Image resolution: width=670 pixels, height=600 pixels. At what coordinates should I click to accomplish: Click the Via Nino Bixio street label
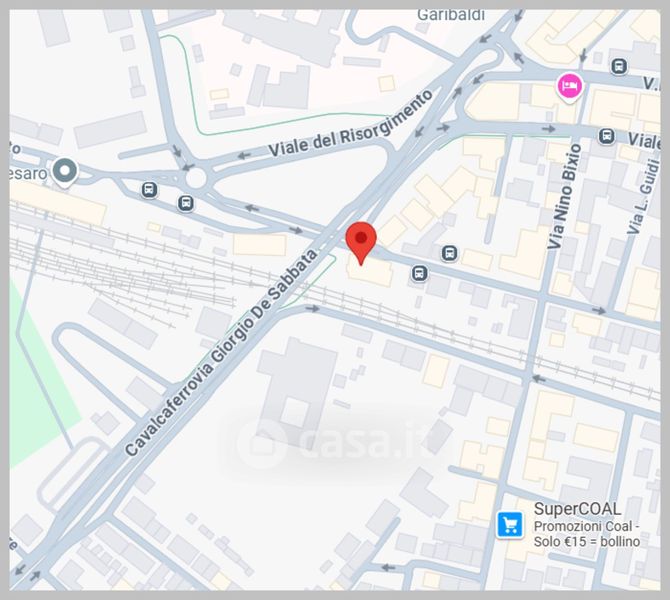pyautogui.click(x=564, y=197)
